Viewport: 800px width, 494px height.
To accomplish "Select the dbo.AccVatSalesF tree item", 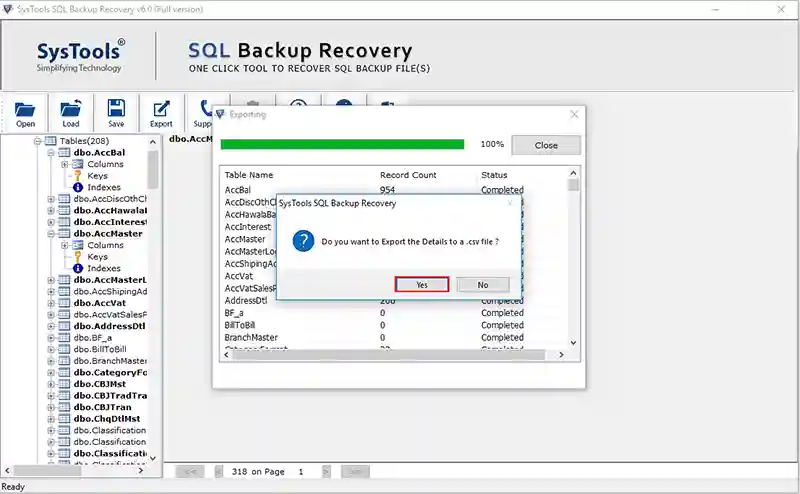I will (110, 314).
